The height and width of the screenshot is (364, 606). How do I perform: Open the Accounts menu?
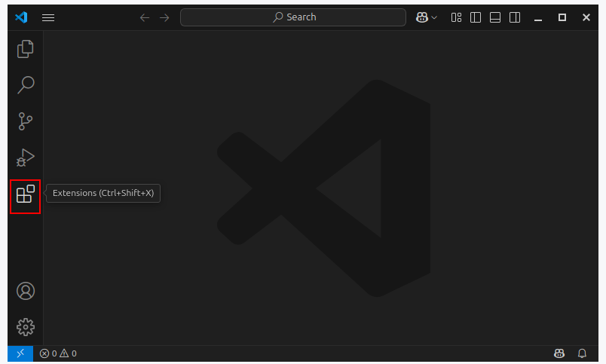[x=26, y=291]
